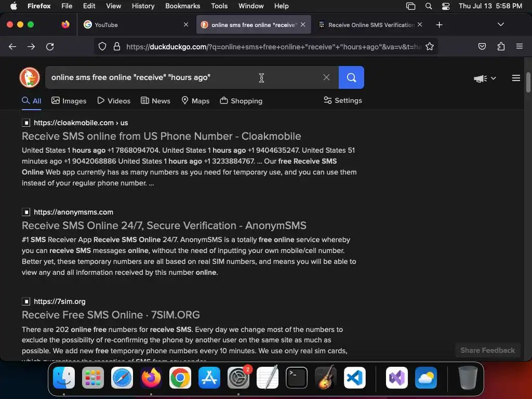Image resolution: width=532 pixels, height=399 pixels.
Task: Select the News search category
Action: (x=155, y=101)
